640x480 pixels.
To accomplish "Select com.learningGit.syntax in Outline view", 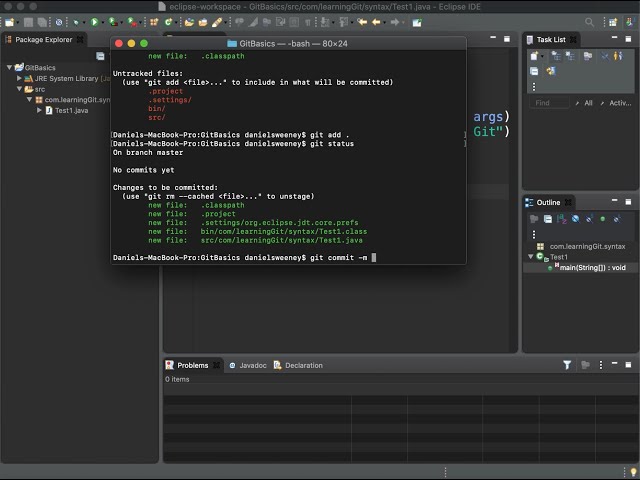I will (587, 246).
